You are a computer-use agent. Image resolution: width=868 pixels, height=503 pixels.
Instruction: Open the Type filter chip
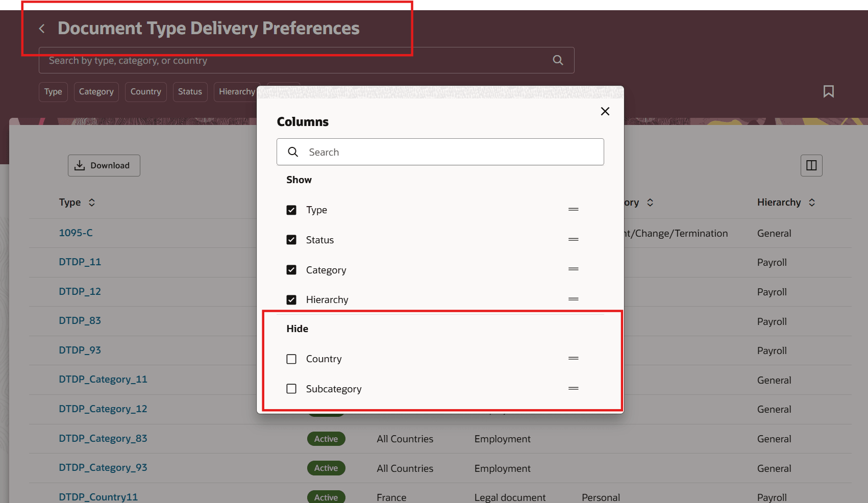(53, 92)
